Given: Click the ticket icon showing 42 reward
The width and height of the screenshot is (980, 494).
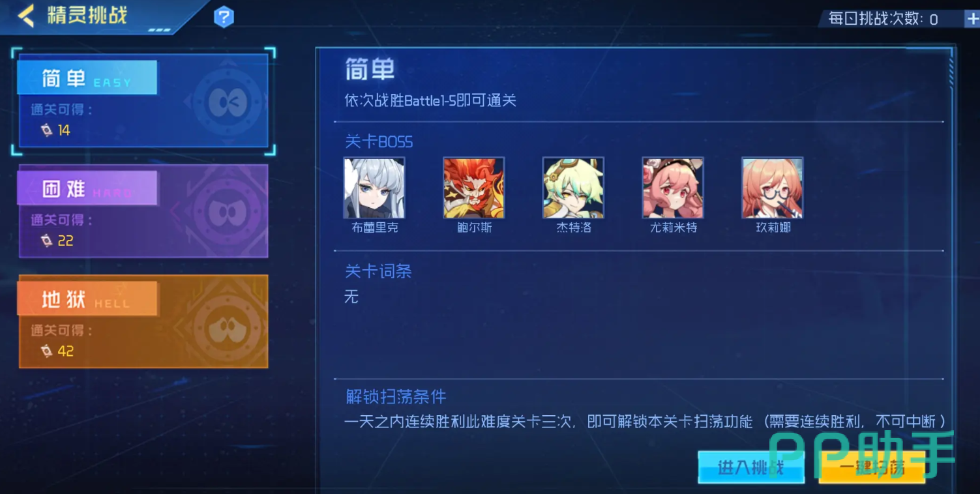Looking at the screenshot, I should (x=46, y=351).
